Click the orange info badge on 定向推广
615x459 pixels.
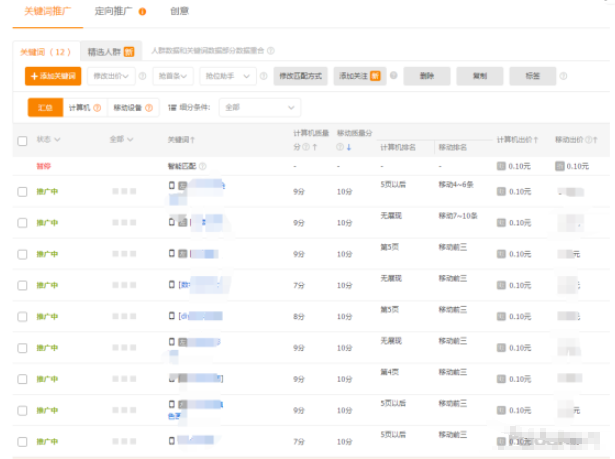coord(142,12)
